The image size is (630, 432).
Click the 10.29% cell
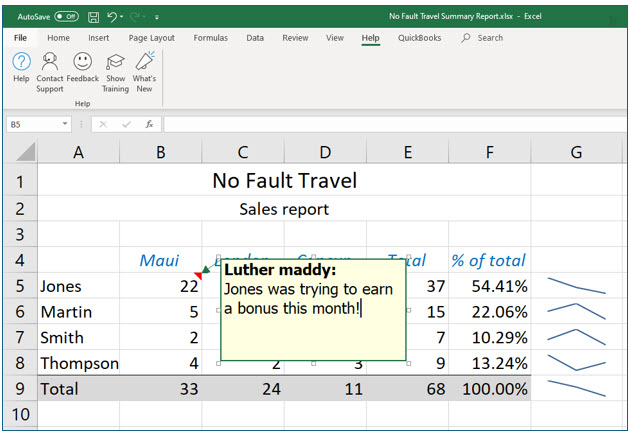pyautogui.click(x=489, y=337)
